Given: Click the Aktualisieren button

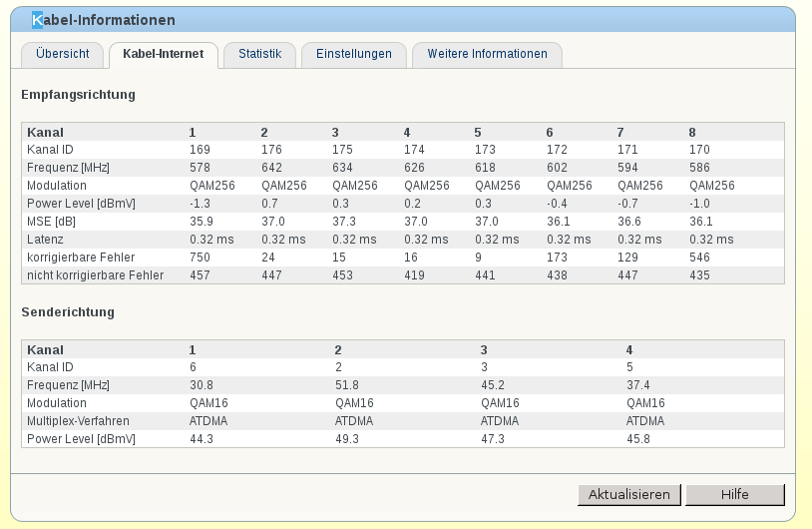Looking at the screenshot, I should [x=628, y=494].
